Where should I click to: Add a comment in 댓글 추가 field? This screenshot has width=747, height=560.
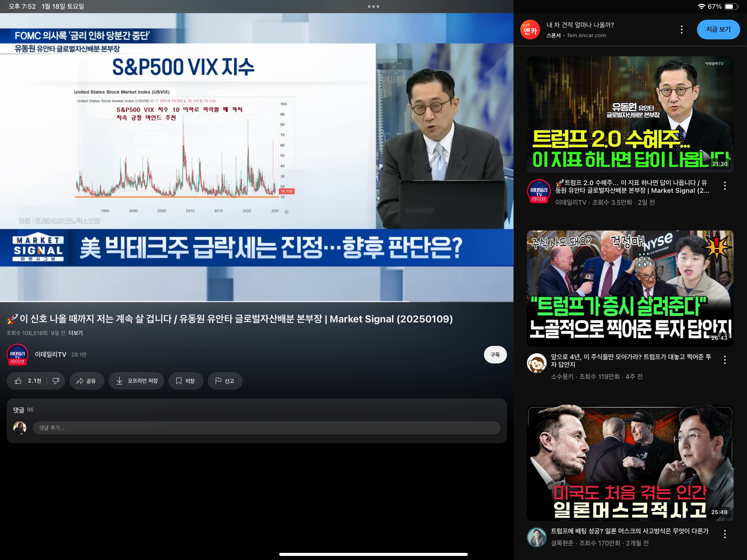click(x=266, y=428)
